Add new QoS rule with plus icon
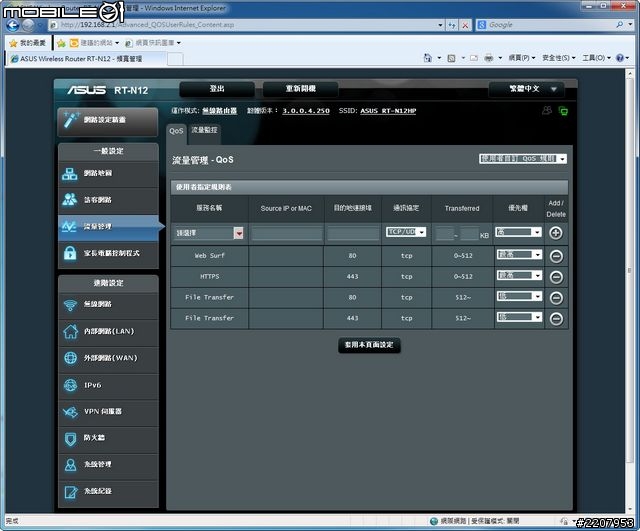Screen dimensions: 640x531 click(556, 233)
